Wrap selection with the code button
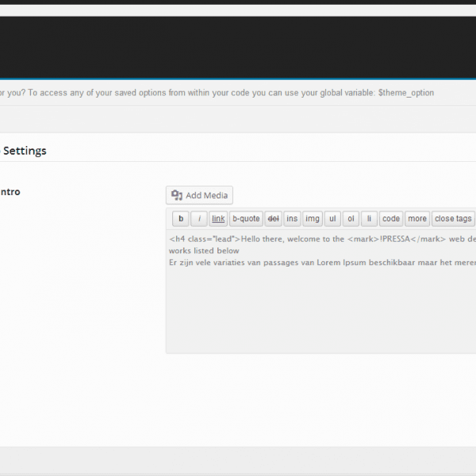Image resolution: width=476 pixels, height=476 pixels. [391, 219]
